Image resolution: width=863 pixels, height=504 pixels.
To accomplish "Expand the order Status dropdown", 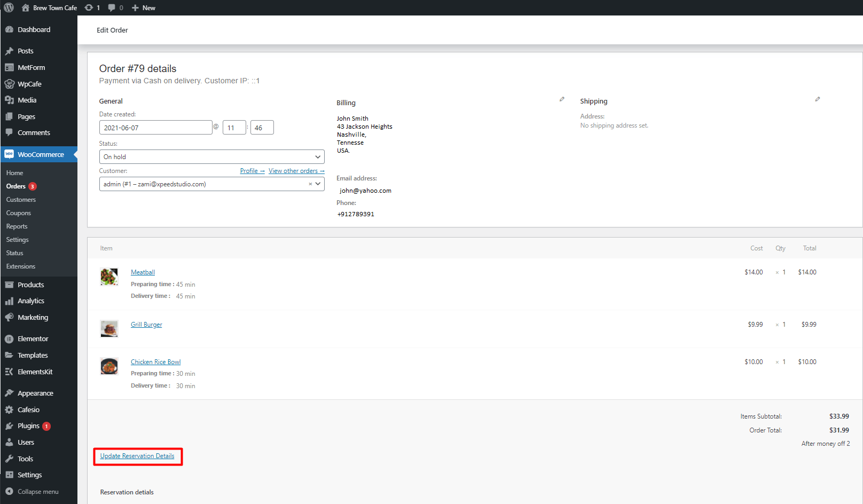I will point(211,157).
